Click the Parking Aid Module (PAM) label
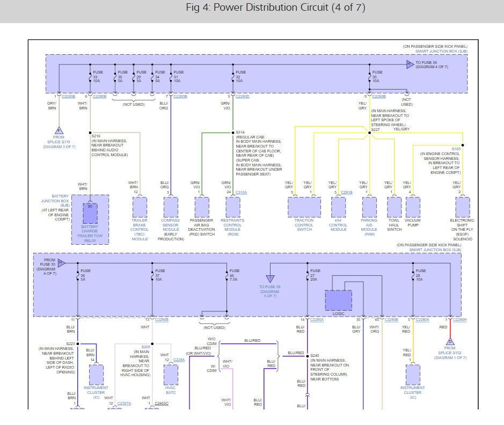504x425 pixels. click(x=369, y=227)
